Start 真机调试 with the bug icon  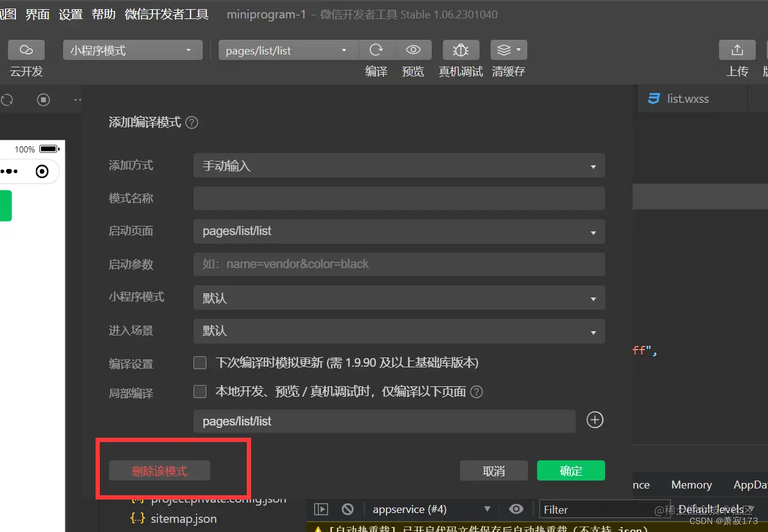point(461,50)
